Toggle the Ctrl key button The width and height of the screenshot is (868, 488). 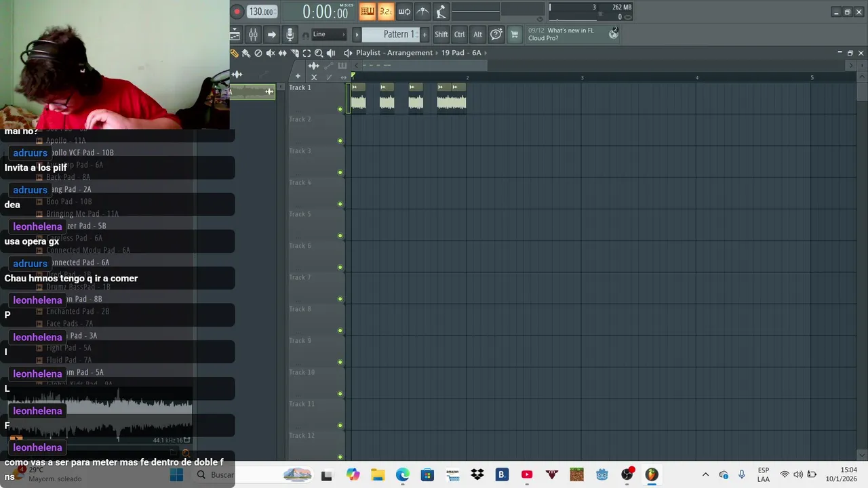pyautogui.click(x=460, y=35)
